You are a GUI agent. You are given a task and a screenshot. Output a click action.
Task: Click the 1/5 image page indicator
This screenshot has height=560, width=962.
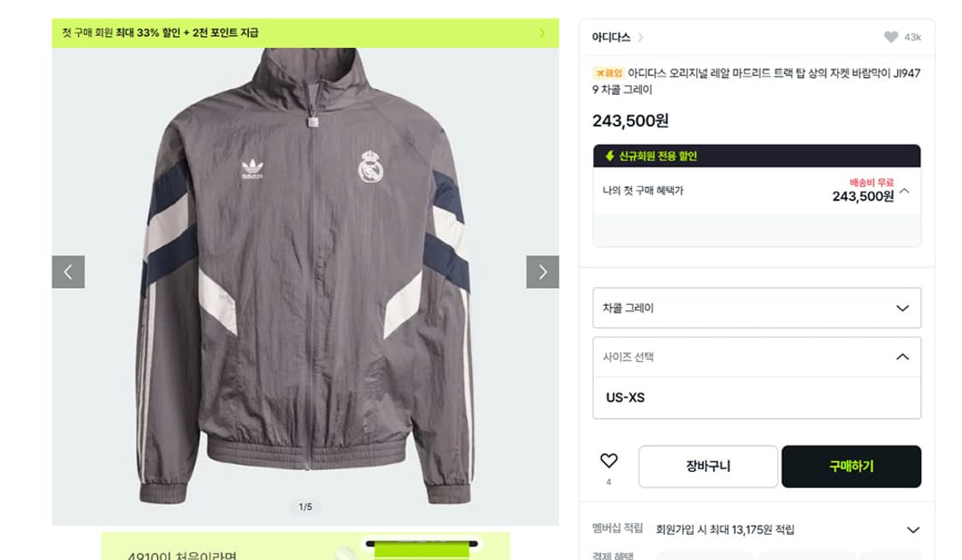tap(305, 507)
